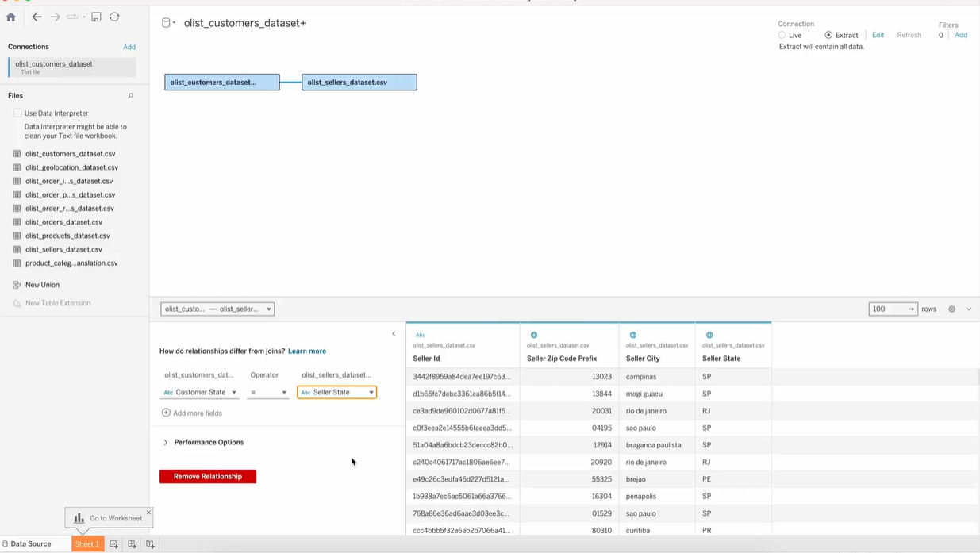Select the olist_customers_dataset table on canvas
The width and height of the screenshot is (980, 553).
point(222,83)
